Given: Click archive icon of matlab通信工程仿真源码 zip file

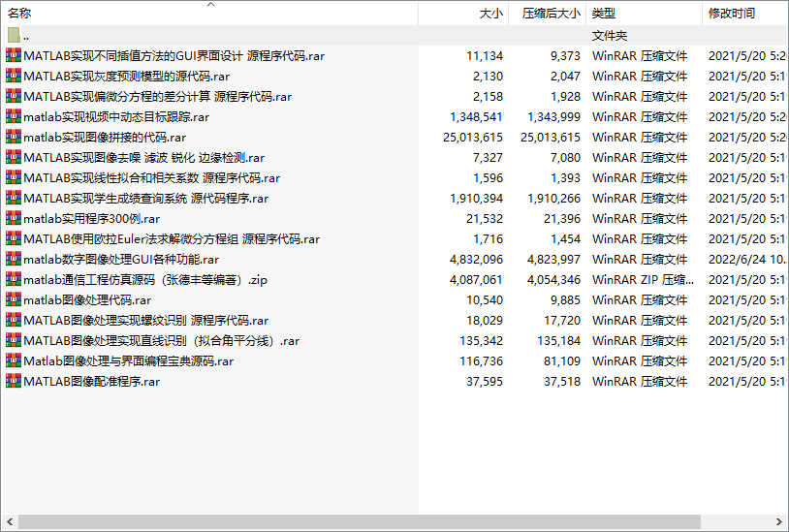Looking at the screenshot, I should 14,280.
